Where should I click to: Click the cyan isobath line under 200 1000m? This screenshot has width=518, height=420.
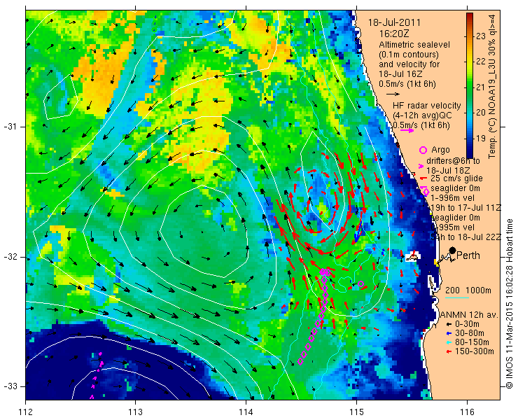tap(457, 297)
